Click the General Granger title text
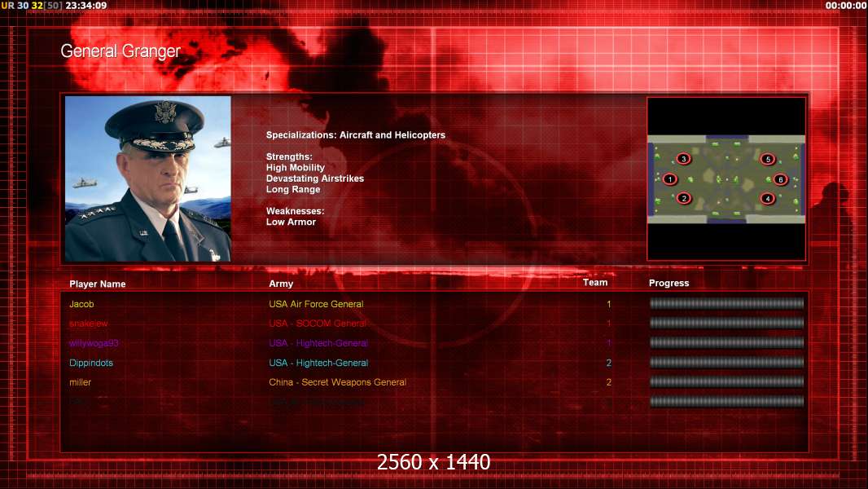Screen dimensions: 868x489 (121, 51)
